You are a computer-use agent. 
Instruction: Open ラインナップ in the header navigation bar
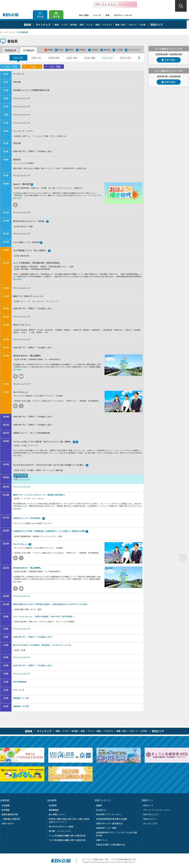[x=43, y=25]
